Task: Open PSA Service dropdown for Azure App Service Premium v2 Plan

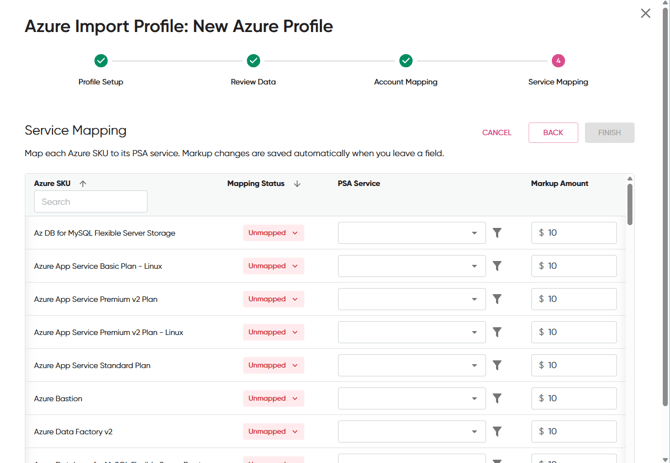Action: (411, 299)
